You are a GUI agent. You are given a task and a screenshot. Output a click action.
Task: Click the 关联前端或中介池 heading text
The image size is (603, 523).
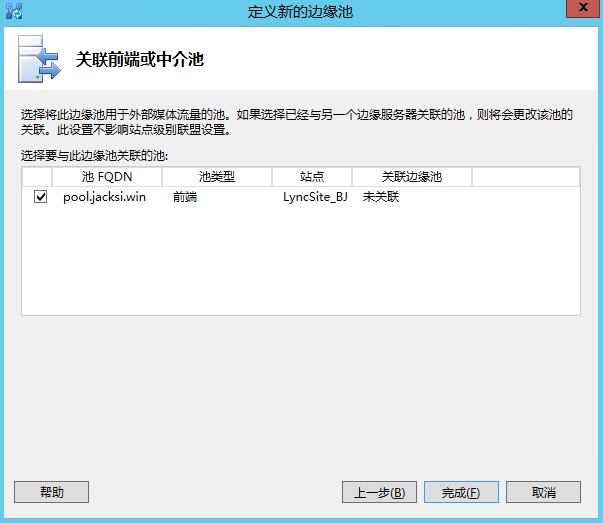(140, 60)
